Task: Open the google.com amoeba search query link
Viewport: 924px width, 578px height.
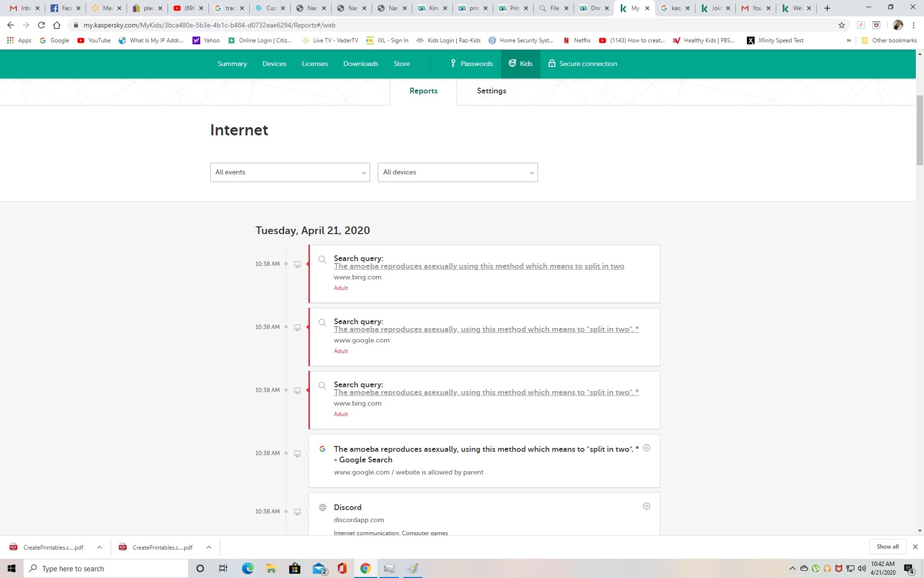Action: pyautogui.click(x=486, y=329)
